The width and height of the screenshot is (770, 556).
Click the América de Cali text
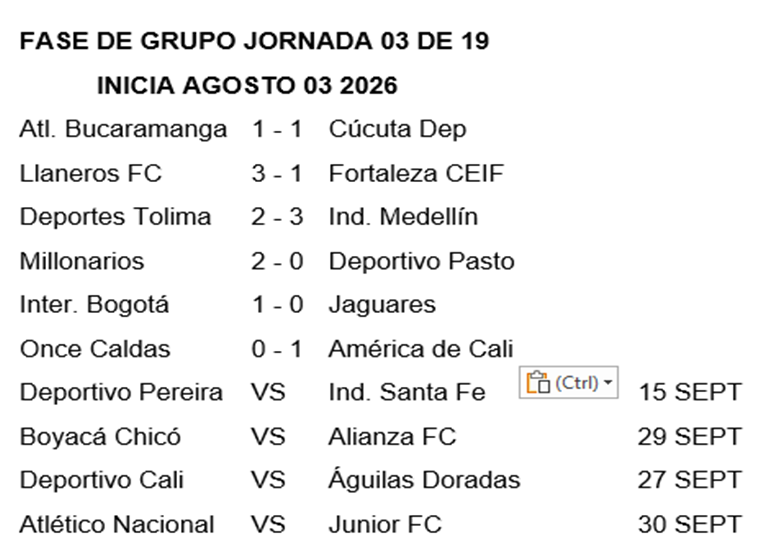coord(421,349)
